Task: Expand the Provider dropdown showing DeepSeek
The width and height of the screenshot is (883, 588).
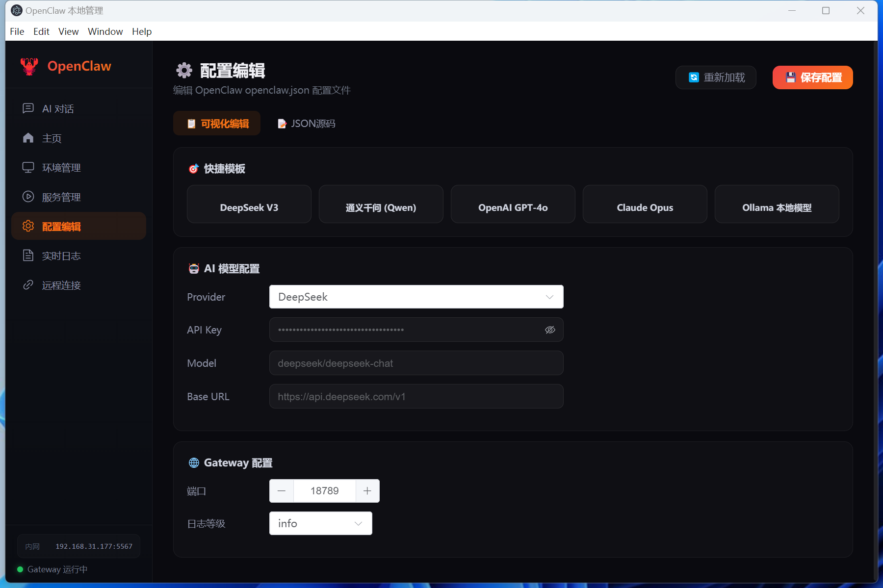Action: [416, 297]
